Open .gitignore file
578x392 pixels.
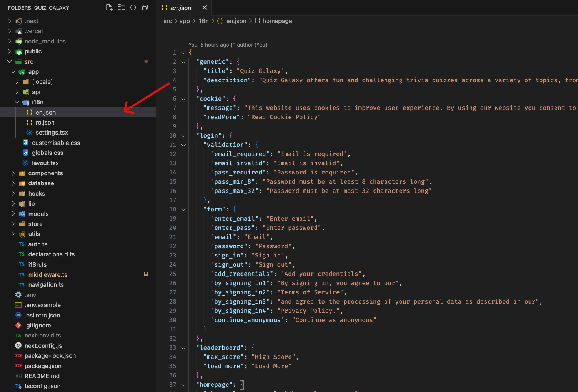point(78,326)
